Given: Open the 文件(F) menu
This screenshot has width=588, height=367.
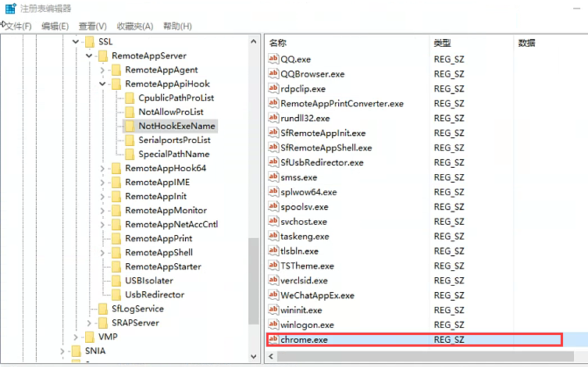Looking at the screenshot, I should tap(18, 27).
